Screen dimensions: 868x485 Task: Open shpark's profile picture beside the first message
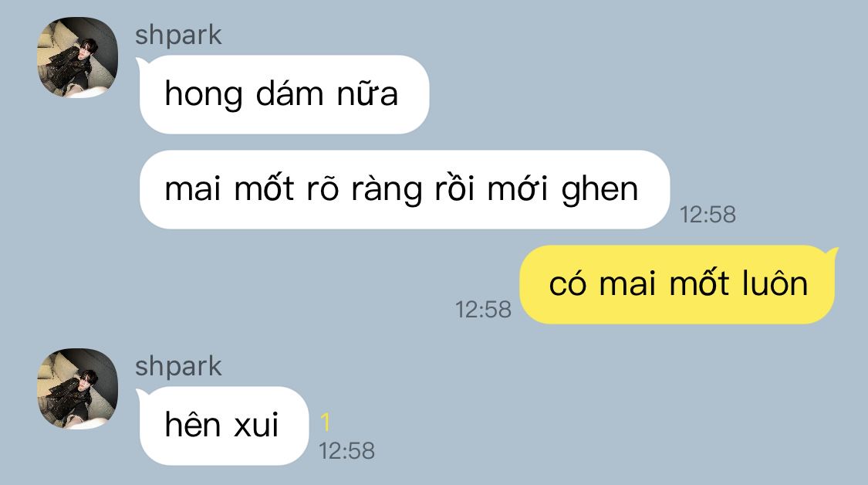pos(77,58)
